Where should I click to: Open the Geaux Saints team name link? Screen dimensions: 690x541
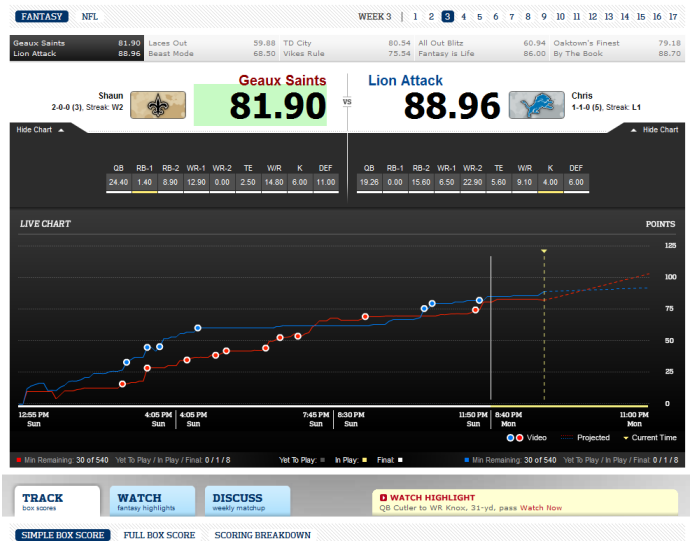(282, 81)
